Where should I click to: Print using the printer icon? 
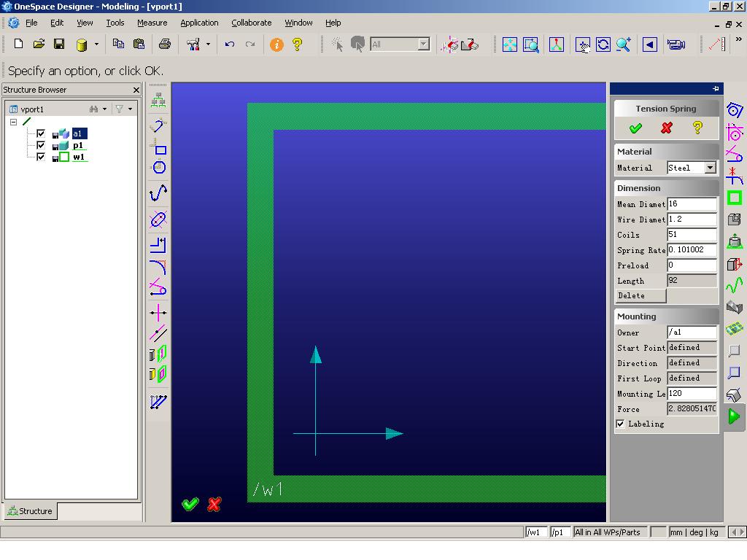165,44
